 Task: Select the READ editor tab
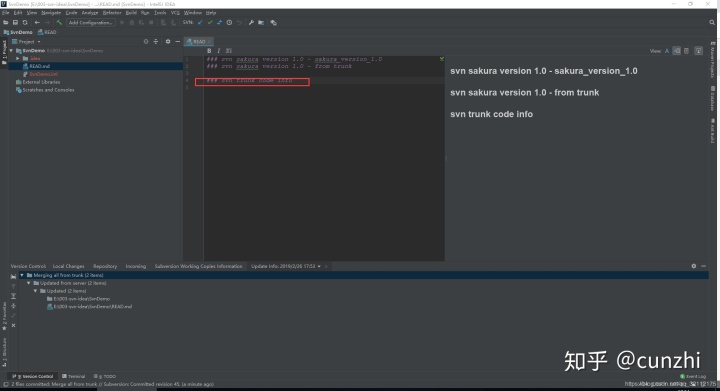(x=198, y=42)
